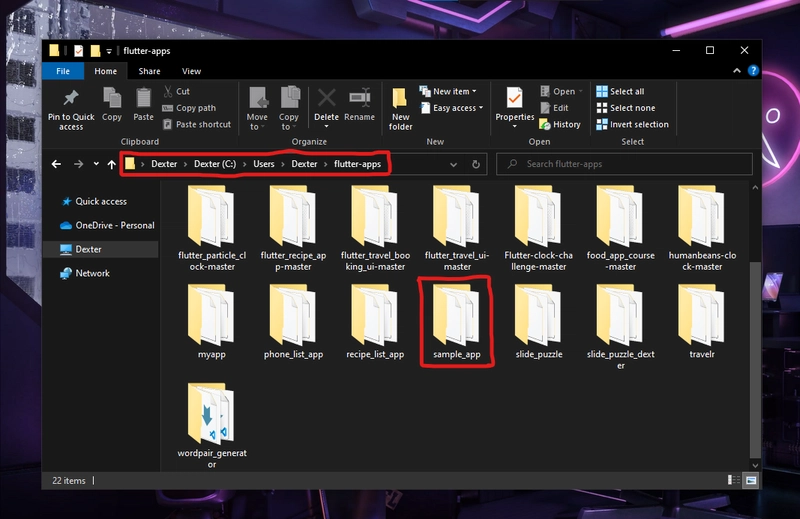This screenshot has height=519, width=800.
Task: Open the Easy access dropdown
Action: (x=457, y=108)
